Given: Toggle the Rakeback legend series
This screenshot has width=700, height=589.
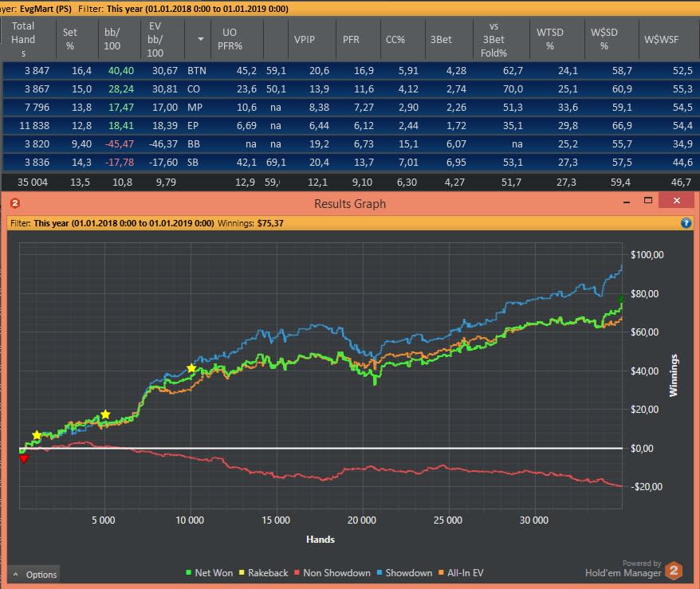Looking at the screenshot, I should 263,573.
